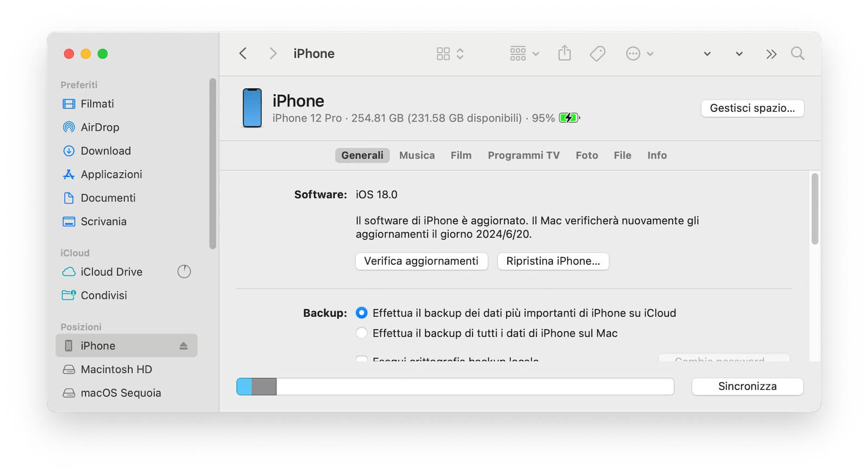Screen dimensions: 868x474
Task: Click the sidebar vertical scrollbar
Action: (213, 164)
